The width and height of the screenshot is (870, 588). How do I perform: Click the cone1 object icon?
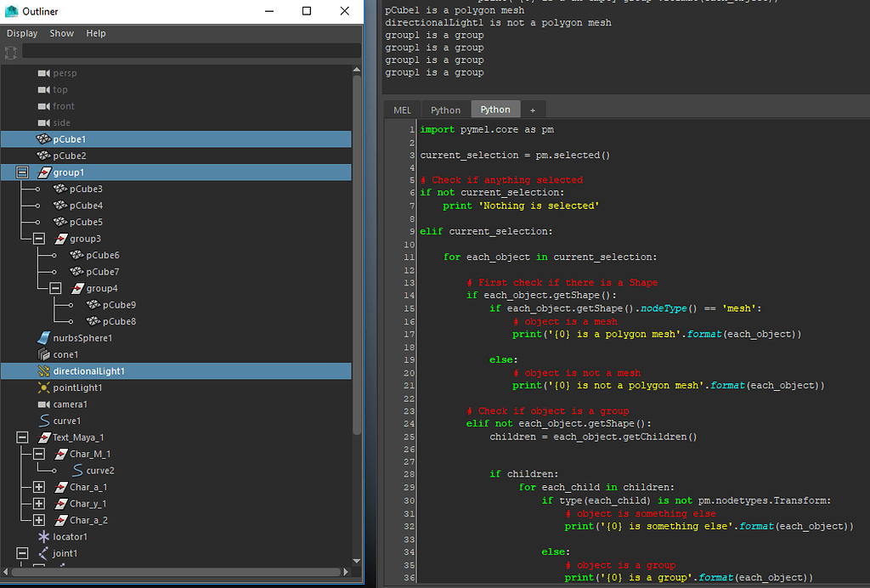tap(43, 354)
